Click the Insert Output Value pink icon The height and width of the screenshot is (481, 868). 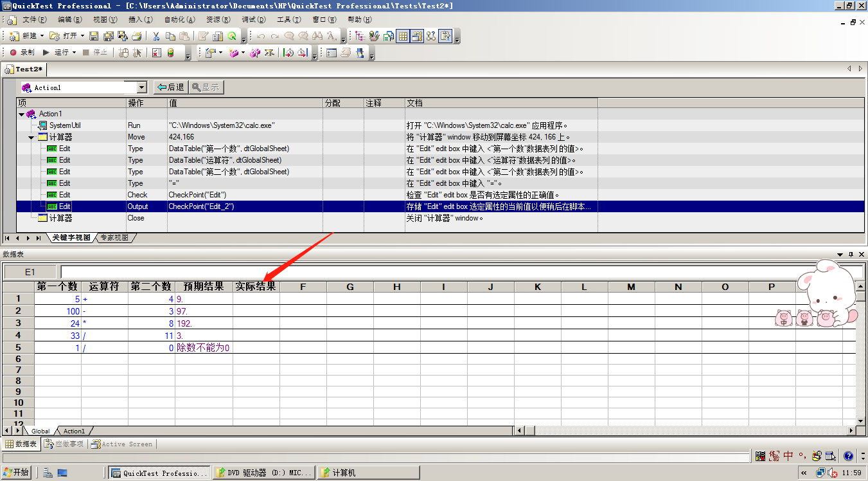click(235, 53)
